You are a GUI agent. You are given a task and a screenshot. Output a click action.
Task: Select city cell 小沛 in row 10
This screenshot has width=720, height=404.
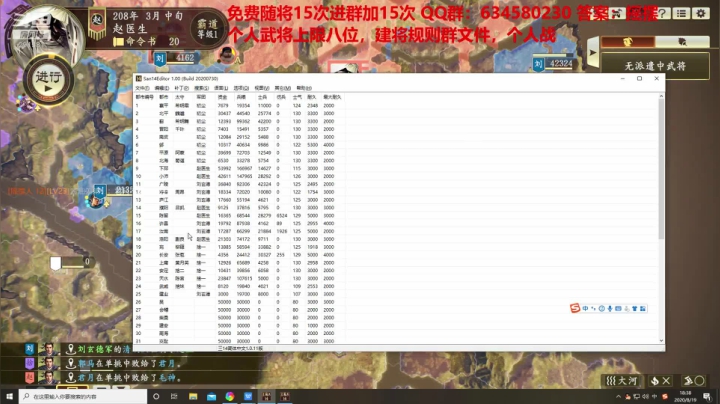pos(163,176)
